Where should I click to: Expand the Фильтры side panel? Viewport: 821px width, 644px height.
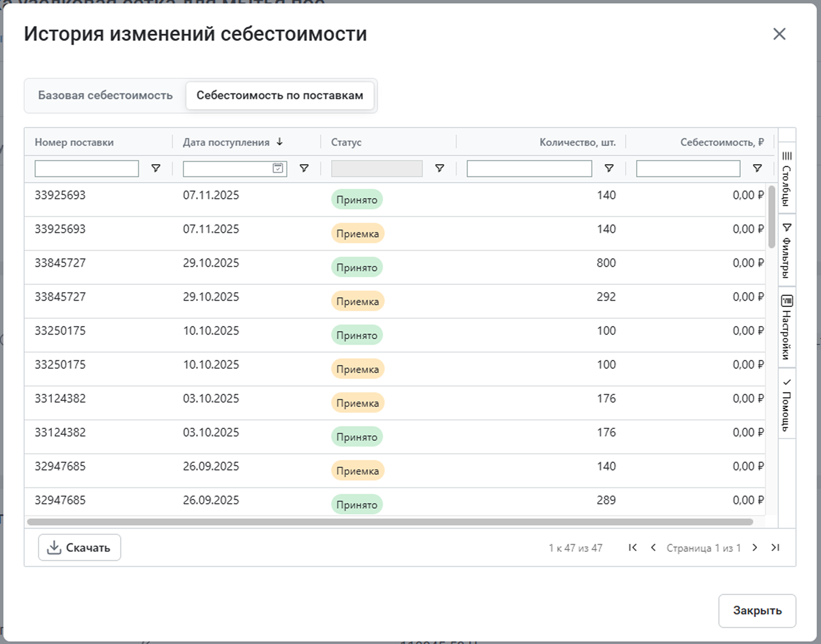787,250
